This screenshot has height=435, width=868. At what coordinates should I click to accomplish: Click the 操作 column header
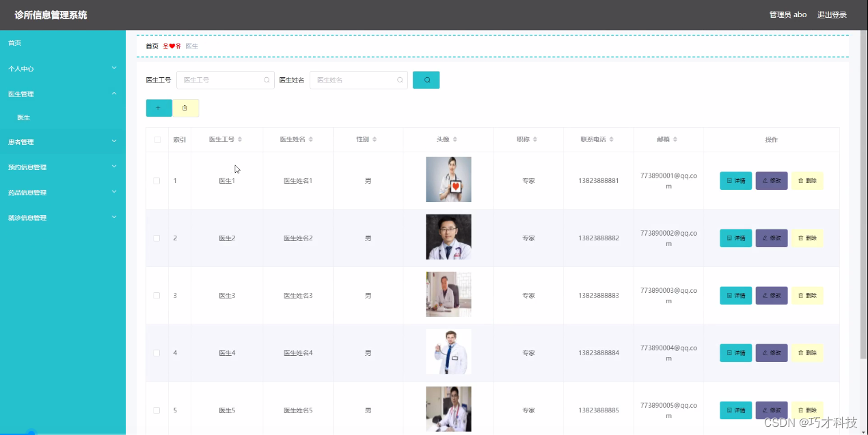pos(771,139)
